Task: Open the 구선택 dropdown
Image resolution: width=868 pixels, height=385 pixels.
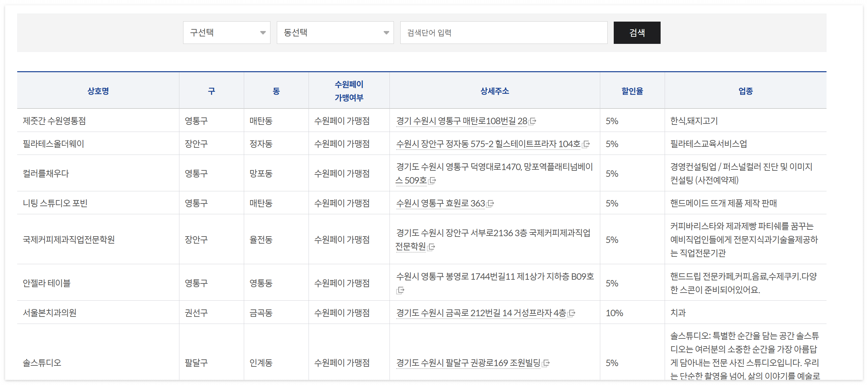Action: (226, 32)
